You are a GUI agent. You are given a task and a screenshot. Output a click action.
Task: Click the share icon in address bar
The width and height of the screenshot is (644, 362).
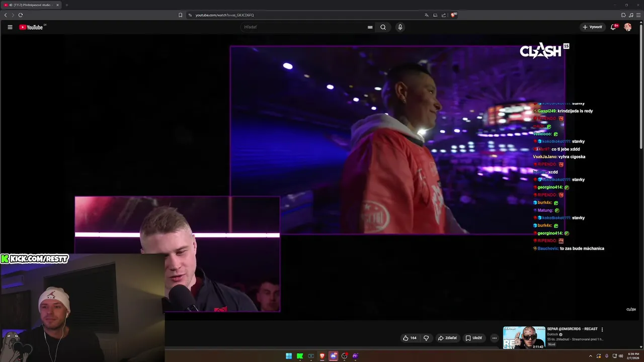(444, 15)
